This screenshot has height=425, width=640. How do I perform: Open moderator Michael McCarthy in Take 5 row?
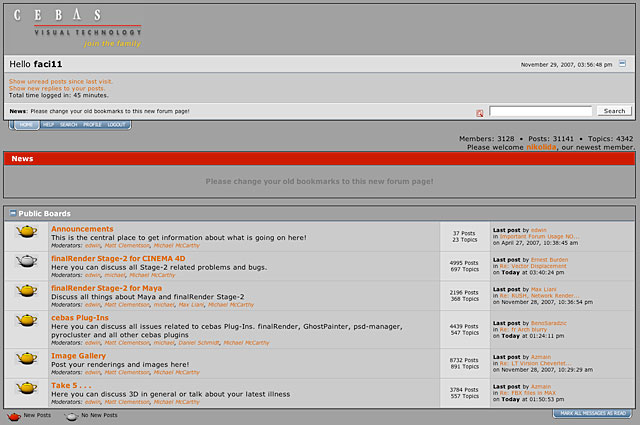[x=176, y=402]
